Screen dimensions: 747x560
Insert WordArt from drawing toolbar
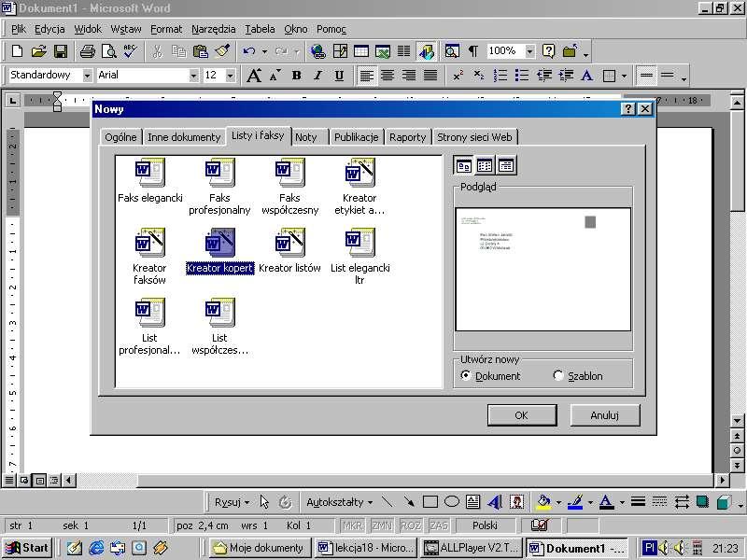point(496,502)
